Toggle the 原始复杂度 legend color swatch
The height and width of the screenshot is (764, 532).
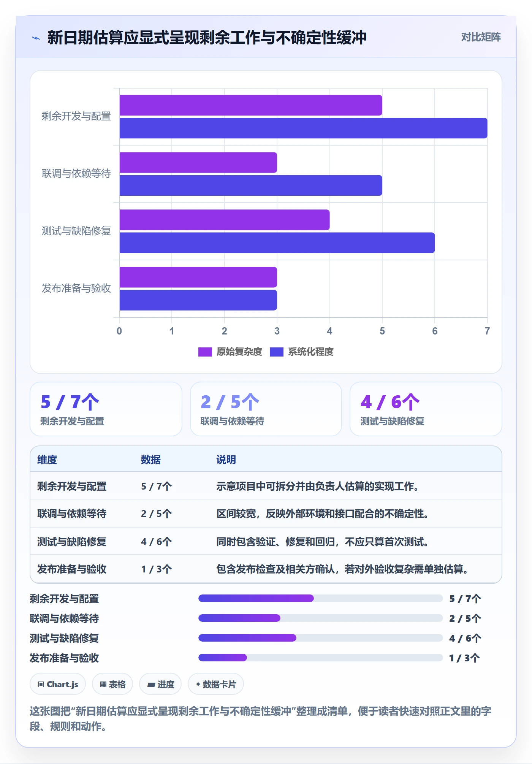point(205,352)
